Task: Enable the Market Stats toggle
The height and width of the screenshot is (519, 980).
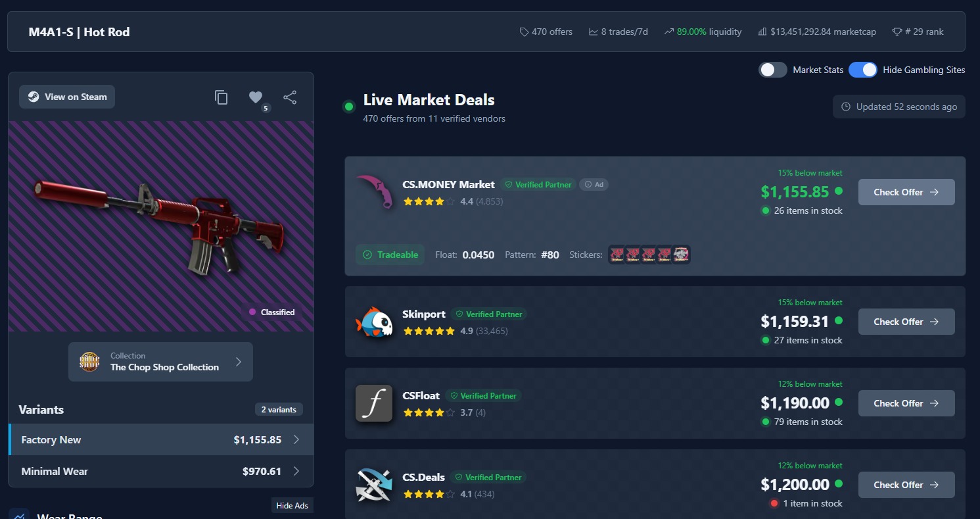Action: 773,70
